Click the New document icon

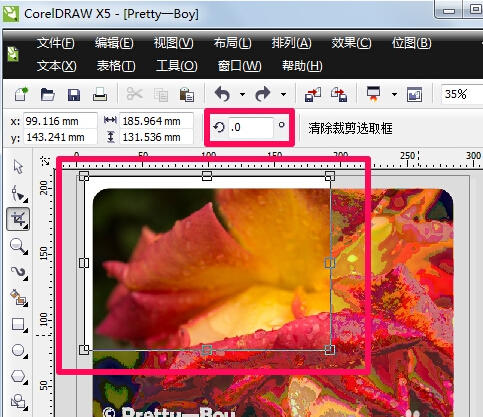(21, 94)
